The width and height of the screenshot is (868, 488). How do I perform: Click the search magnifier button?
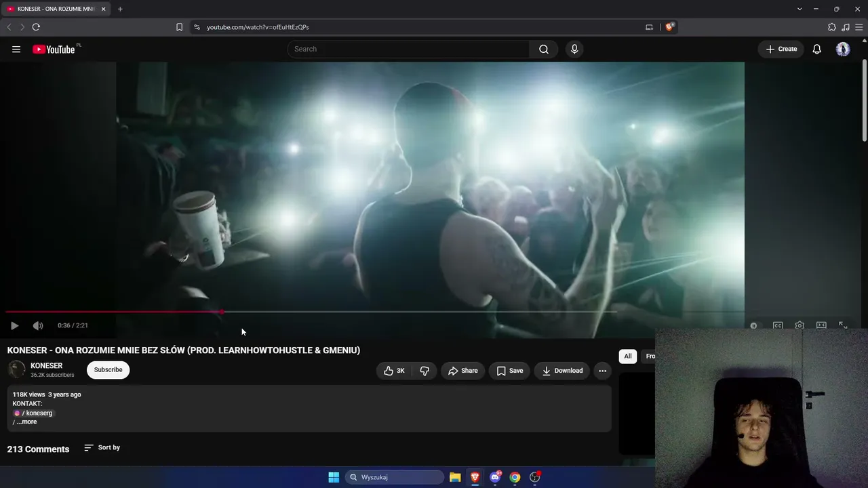click(x=544, y=49)
